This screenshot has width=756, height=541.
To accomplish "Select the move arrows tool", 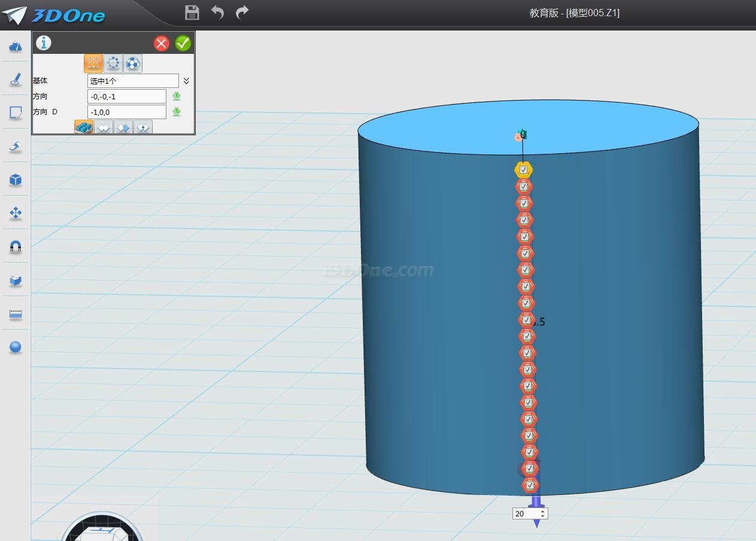I will click(16, 213).
